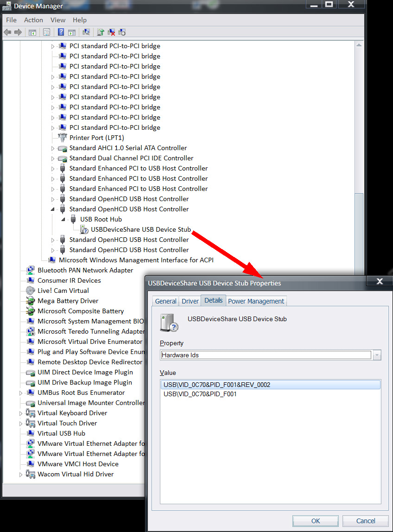Expand the UMBus Root Bus Enumerator node
The width and height of the screenshot is (393, 532).
coord(21,393)
